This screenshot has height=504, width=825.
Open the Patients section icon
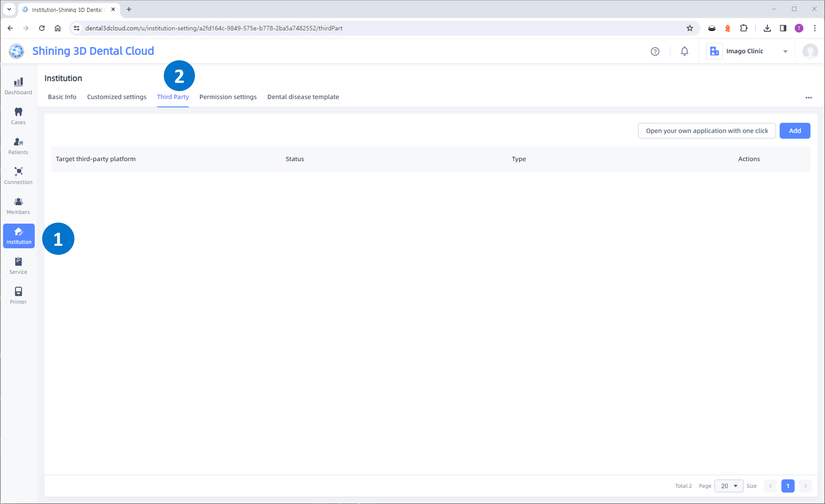[18, 146]
